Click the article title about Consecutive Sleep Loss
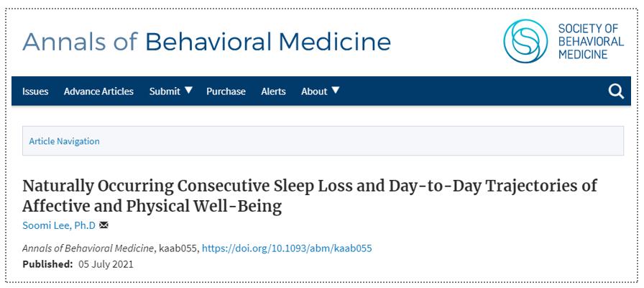Screen dimensions: 644x288 tap(309, 196)
